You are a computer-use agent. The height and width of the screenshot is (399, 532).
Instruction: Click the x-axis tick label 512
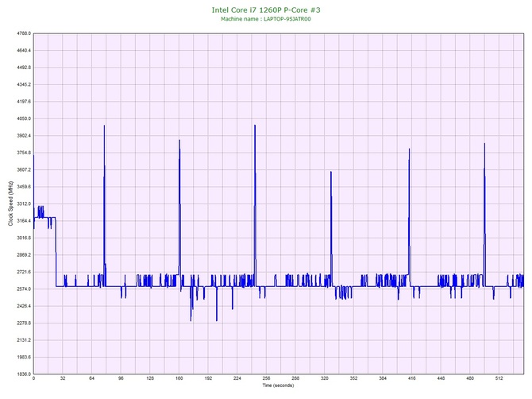[499, 378]
